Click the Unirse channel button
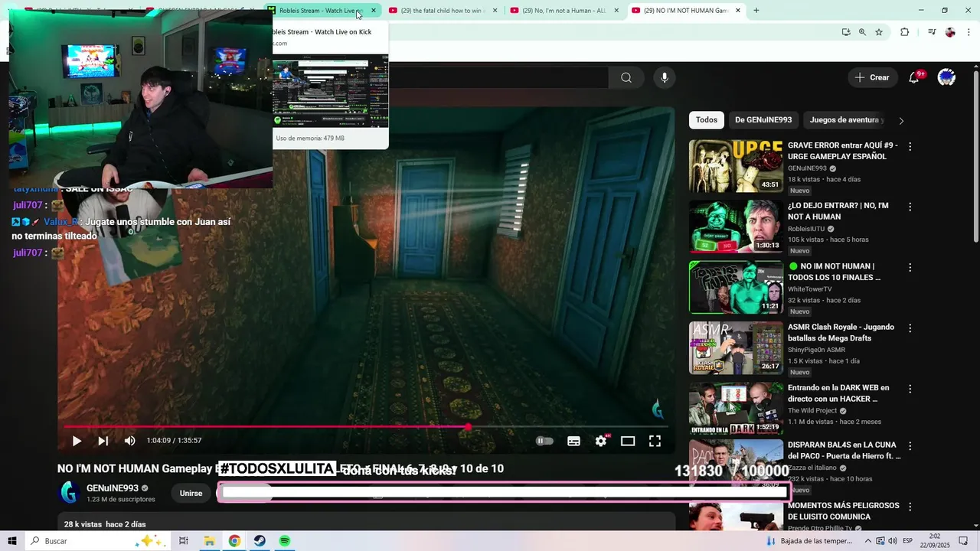Image resolution: width=980 pixels, height=551 pixels. pos(191,494)
